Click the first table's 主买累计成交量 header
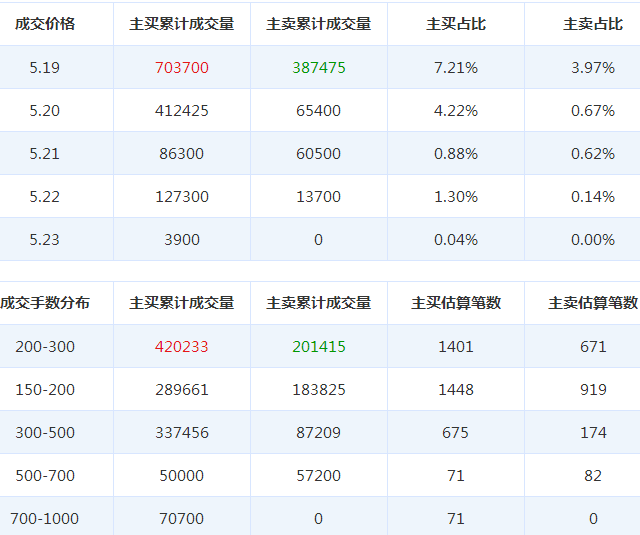 (x=182, y=24)
